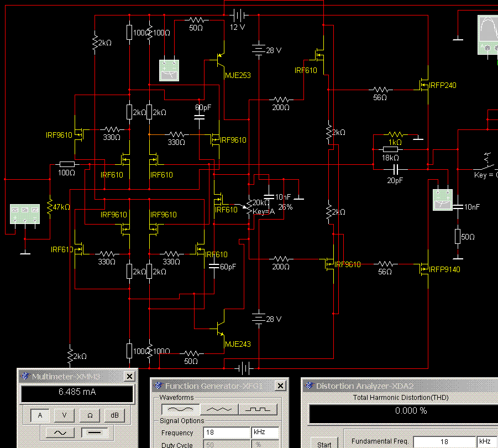Click the 'Waveforms' group label
Viewport: 498px width, 448px height.
176,398
